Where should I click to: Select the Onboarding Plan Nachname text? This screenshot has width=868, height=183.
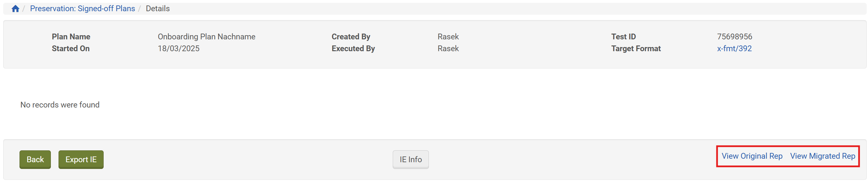pyautogui.click(x=206, y=37)
